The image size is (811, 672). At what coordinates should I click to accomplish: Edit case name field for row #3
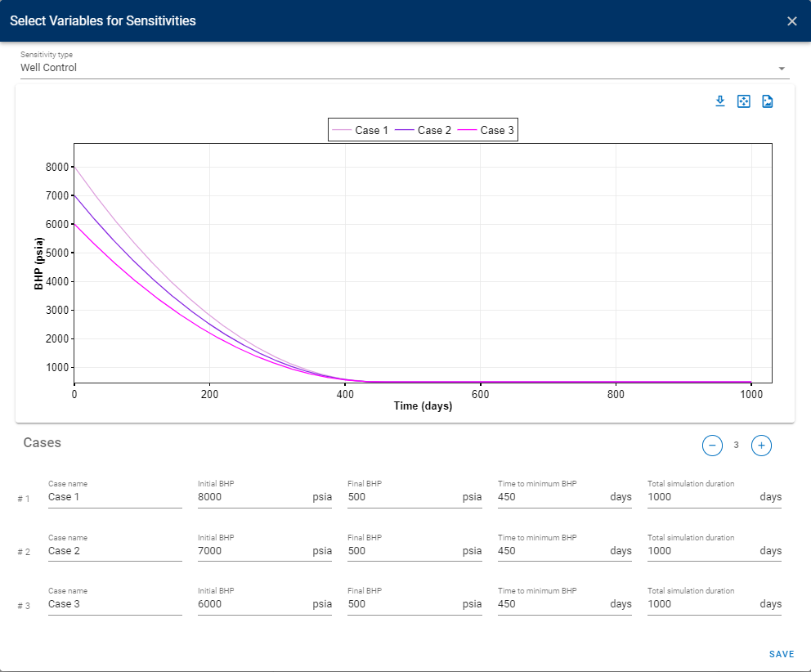click(114, 604)
